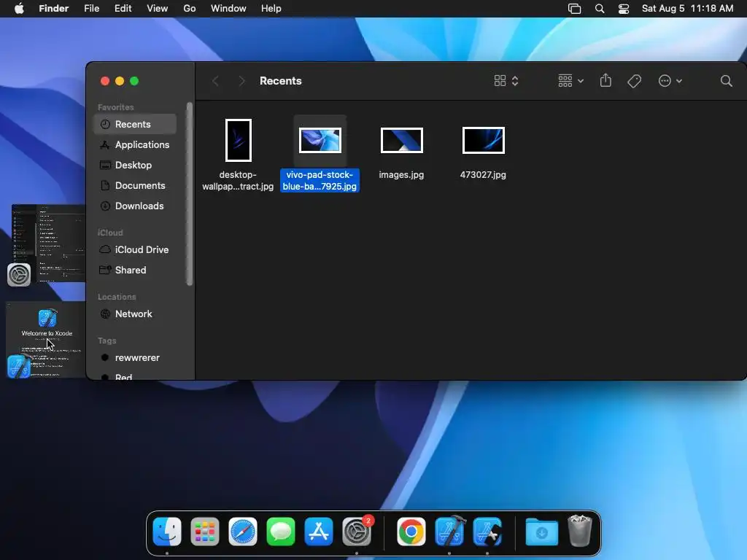747x560 pixels.
Task: Launch Safari from the Dock
Action: [x=242, y=532]
